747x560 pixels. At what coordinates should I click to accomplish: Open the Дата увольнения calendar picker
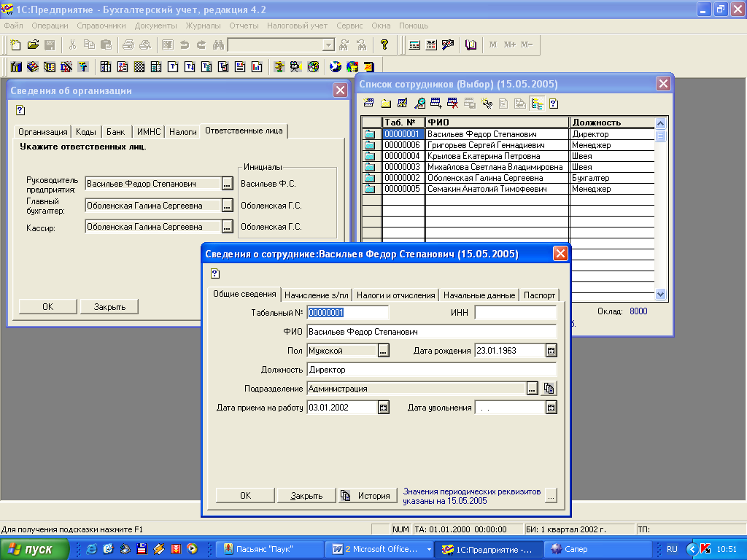click(x=551, y=408)
